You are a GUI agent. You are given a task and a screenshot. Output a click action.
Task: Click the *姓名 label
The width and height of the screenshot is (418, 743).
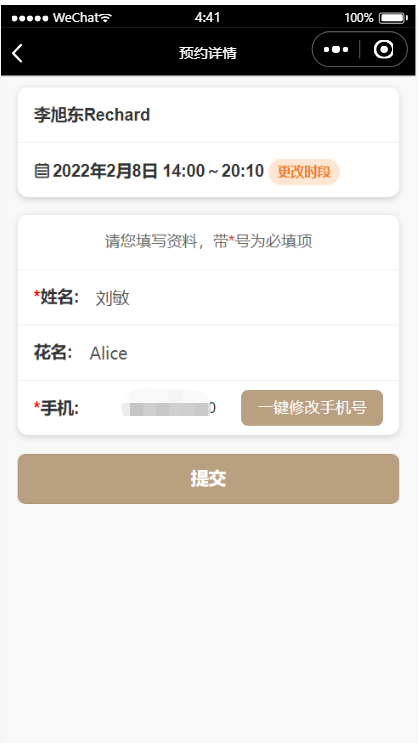click(56, 298)
